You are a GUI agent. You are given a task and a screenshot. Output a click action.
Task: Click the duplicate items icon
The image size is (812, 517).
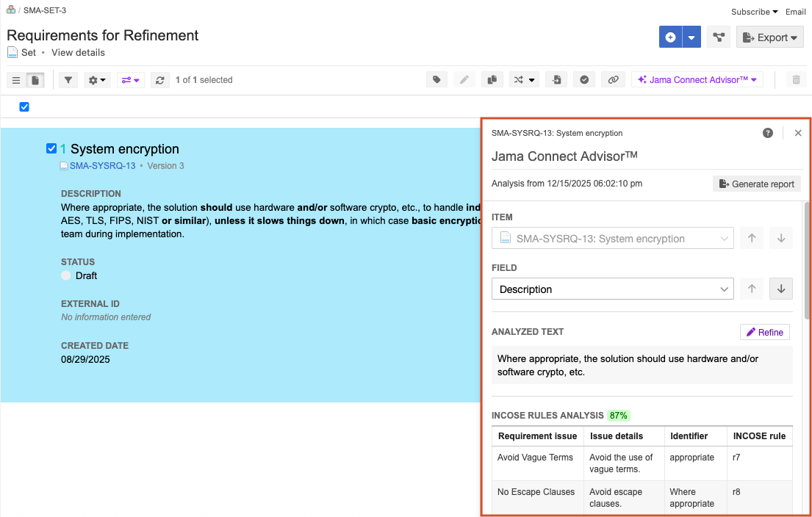[492, 80]
